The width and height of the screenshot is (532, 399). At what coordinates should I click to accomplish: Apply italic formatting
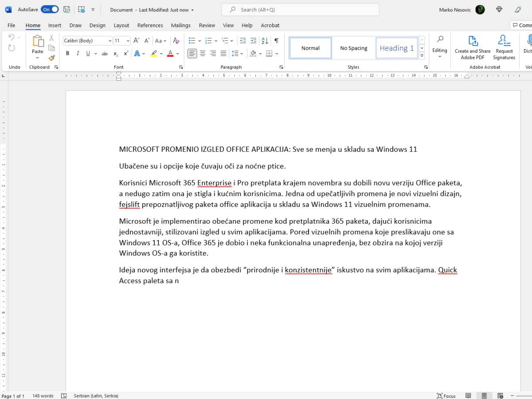tap(77, 53)
